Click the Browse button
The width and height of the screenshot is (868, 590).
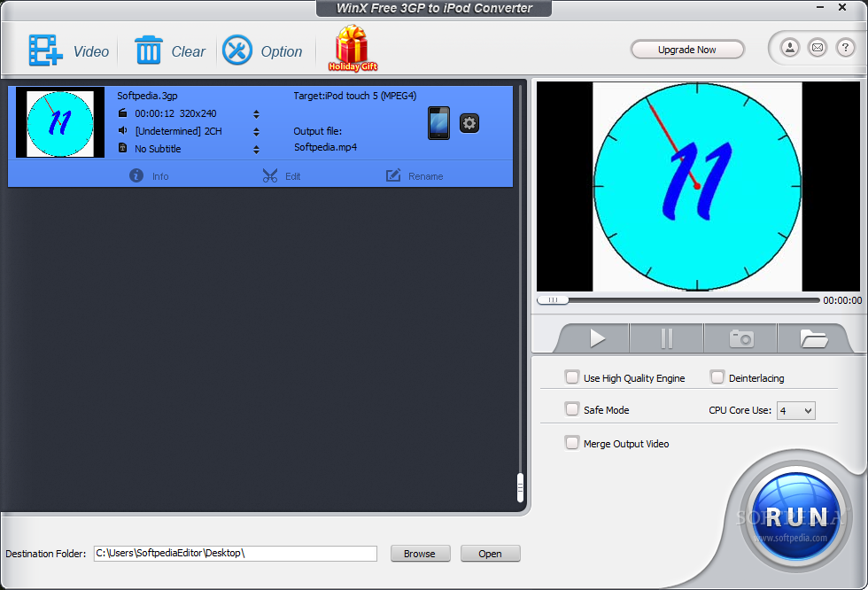click(x=420, y=554)
